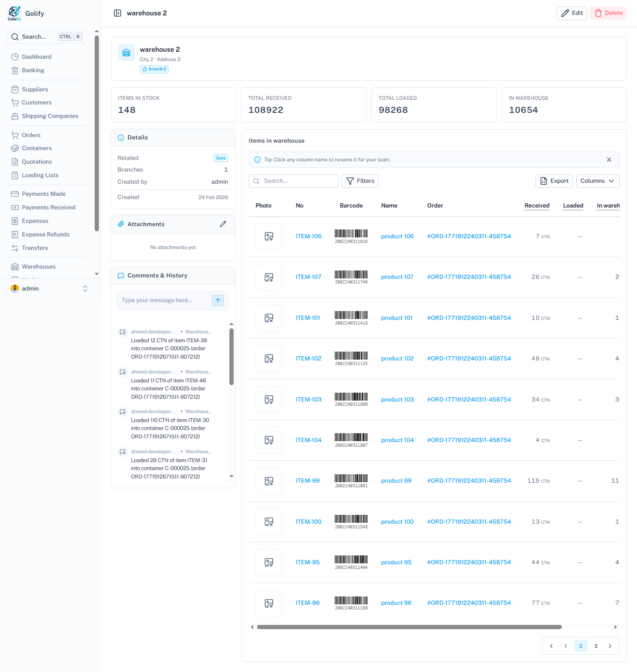Send comment with the arrow-up button
The height and width of the screenshot is (672, 637).
point(218,300)
